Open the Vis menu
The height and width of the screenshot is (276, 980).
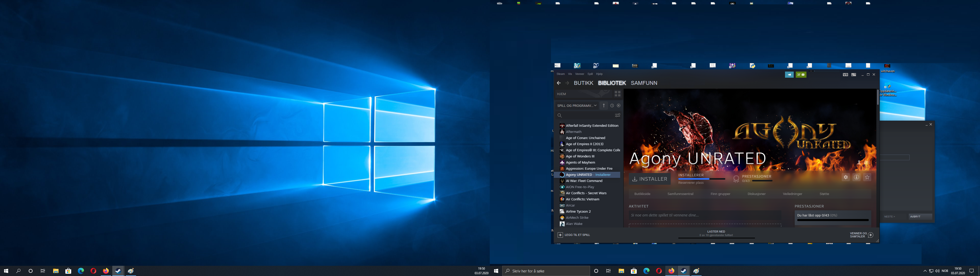570,74
